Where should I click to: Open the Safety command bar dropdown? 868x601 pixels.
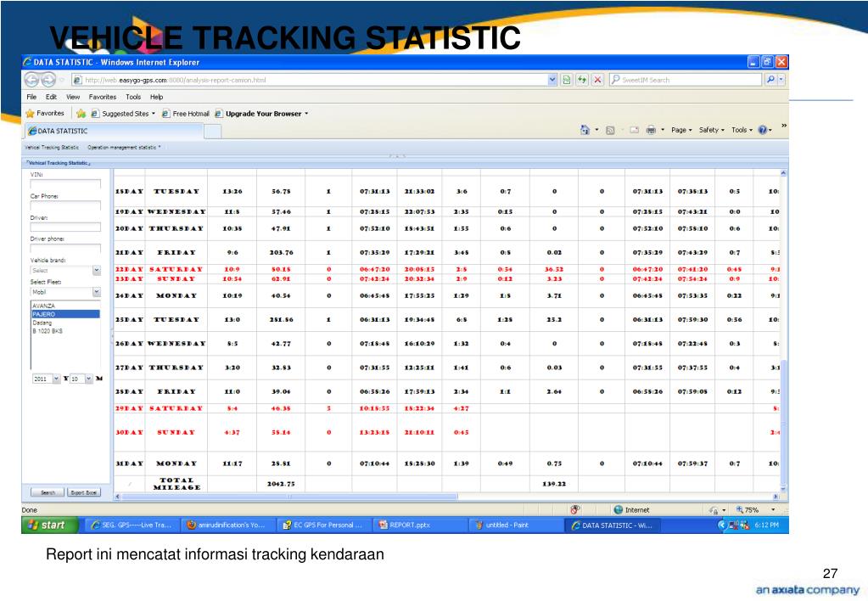pos(711,130)
